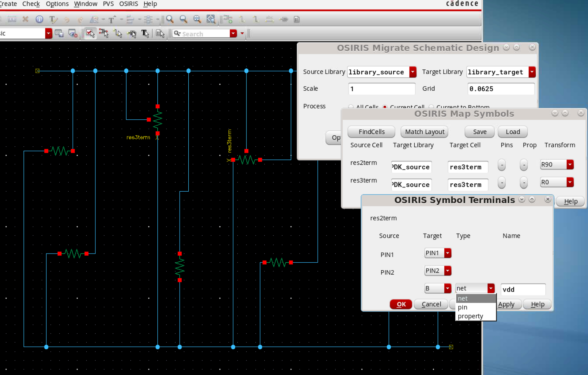Open the object properties info icon
Screen dimensions: 588x375
click(39, 19)
